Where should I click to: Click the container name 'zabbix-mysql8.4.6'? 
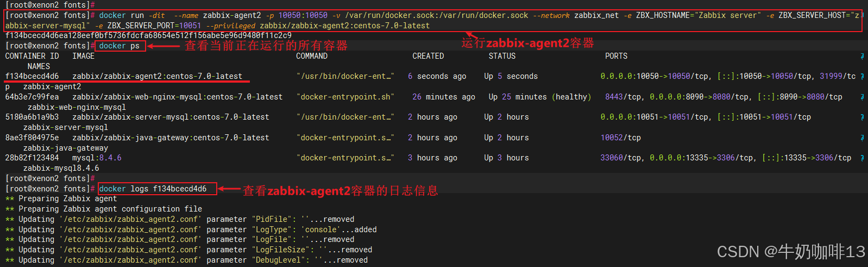click(x=61, y=168)
